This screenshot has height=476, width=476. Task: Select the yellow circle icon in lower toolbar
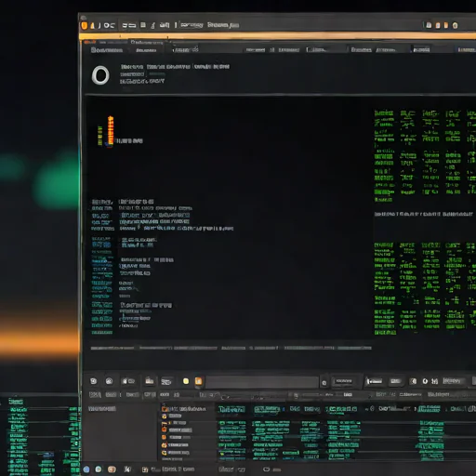(186, 381)
